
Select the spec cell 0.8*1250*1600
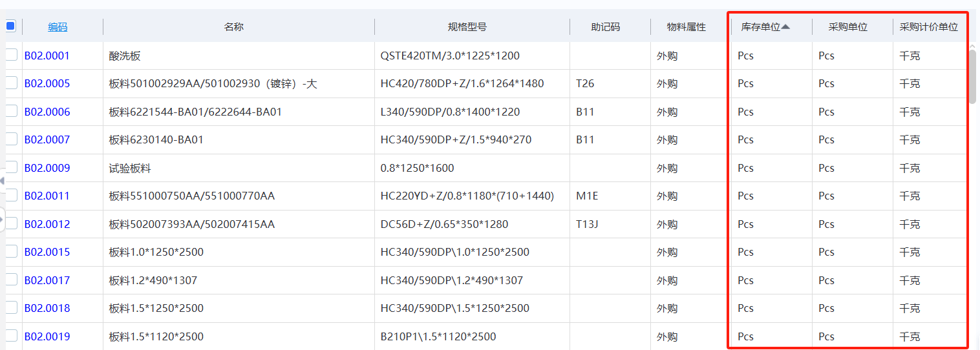[418, 168]
